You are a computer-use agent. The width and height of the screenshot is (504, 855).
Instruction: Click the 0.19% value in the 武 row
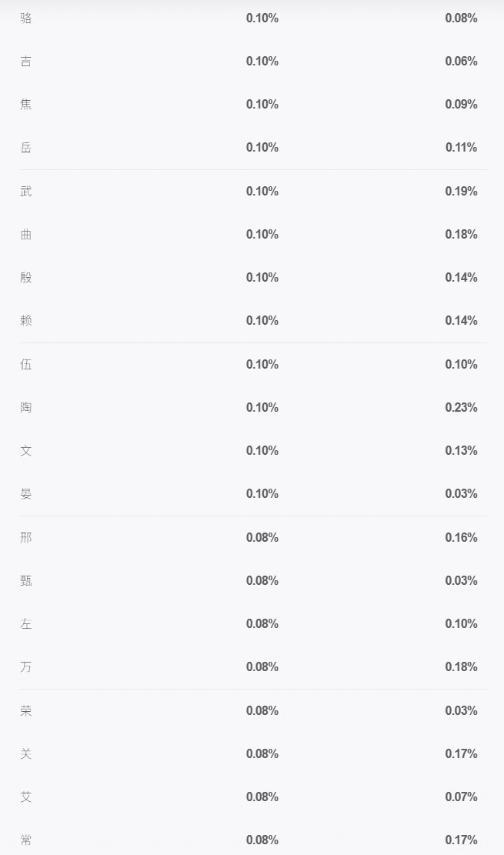(x=461, y=191)
